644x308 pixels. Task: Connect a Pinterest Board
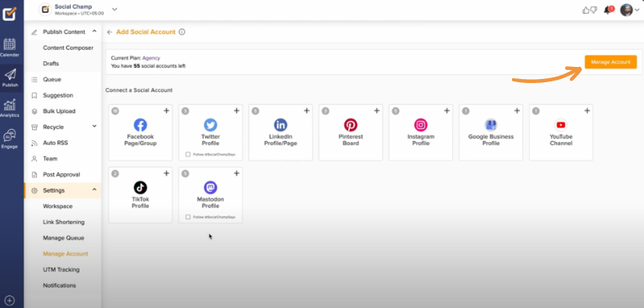point(351,132)
